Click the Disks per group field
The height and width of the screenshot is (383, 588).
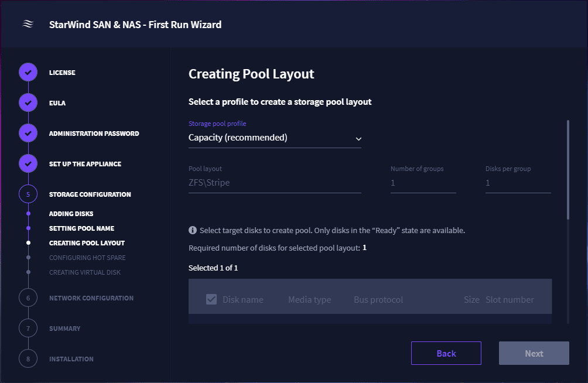pyautogui.click(x=518, y=183)
